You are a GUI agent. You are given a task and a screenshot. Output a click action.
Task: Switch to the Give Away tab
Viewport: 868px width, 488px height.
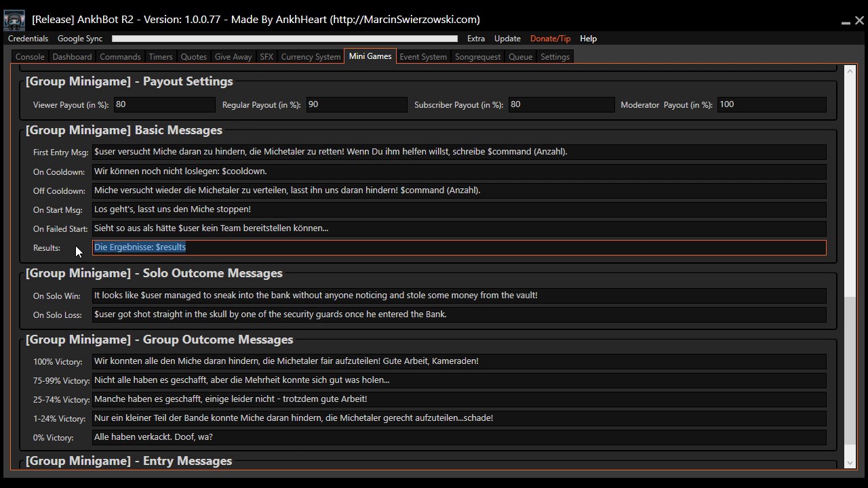233,57
